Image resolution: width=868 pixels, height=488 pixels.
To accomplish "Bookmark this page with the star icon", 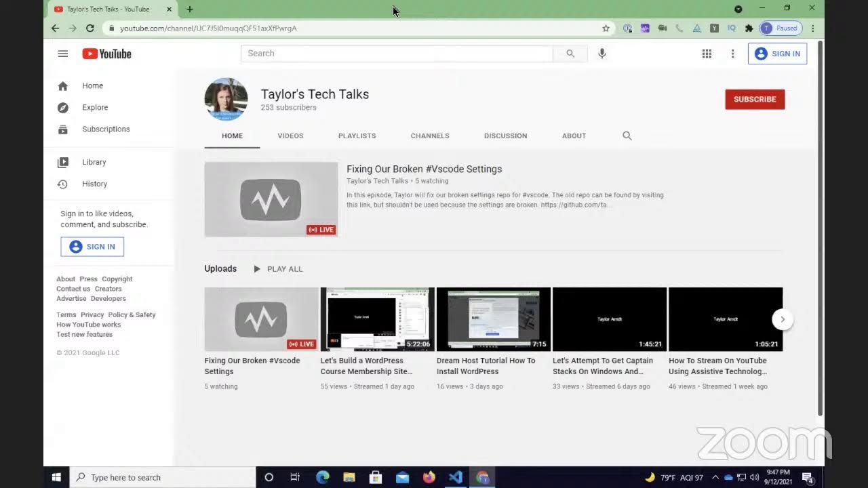I will coord(606,28).
